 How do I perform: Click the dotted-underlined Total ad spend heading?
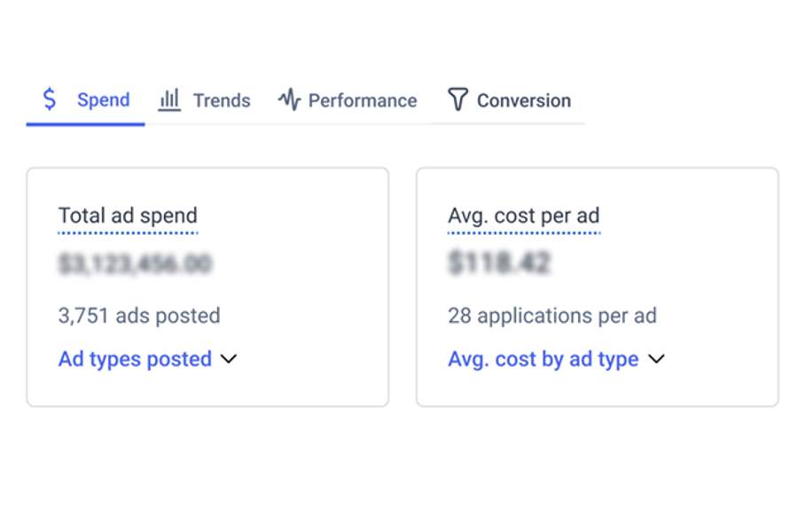point(128,215)
